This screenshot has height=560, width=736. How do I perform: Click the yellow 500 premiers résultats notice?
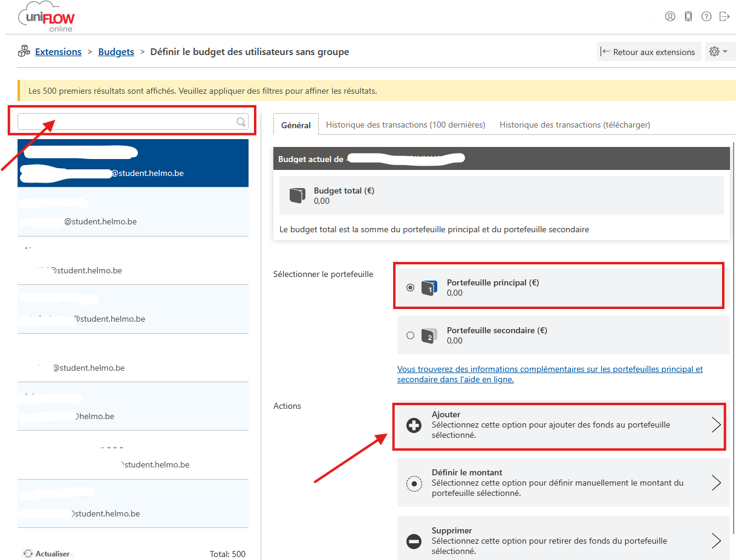pyautogui.click(x=377, y=91)
